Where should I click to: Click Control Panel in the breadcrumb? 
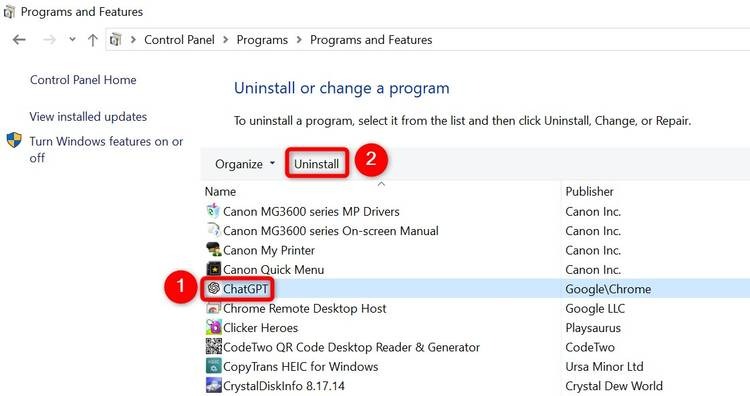(x=179, y=40)
